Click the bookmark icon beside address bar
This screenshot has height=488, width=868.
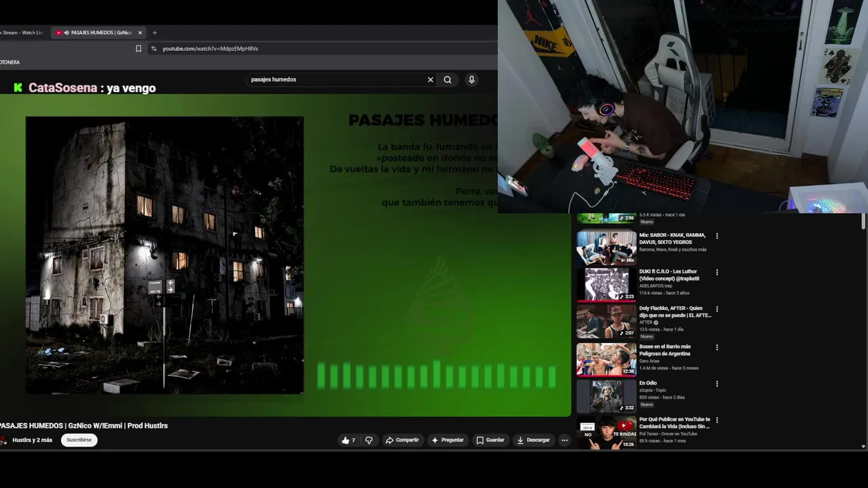[x=138, y=49]
